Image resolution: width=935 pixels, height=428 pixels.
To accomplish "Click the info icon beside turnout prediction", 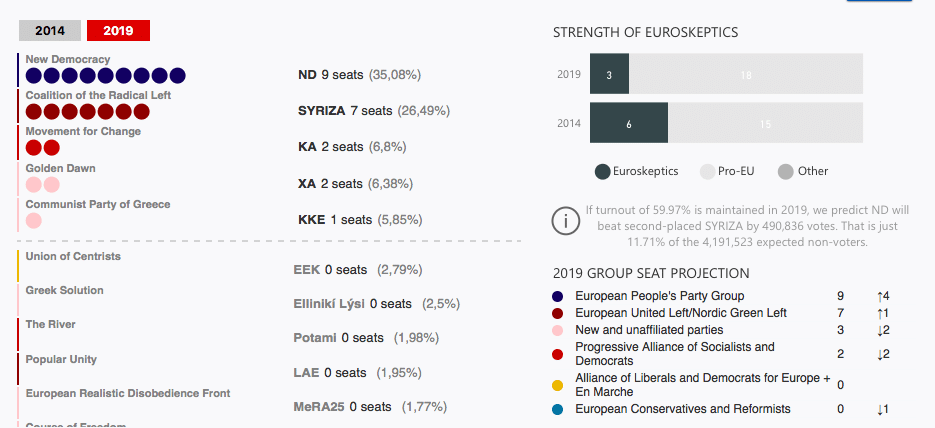I will (x=566, y=221).
